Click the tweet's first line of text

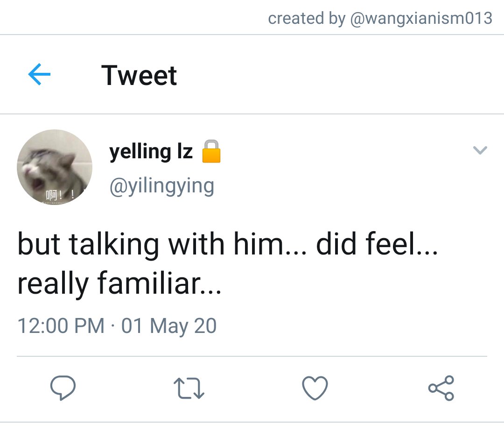[x=227, y=245]
